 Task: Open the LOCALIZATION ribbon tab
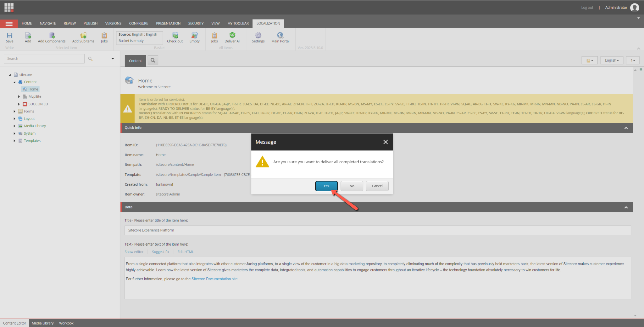tap(268, 24)
